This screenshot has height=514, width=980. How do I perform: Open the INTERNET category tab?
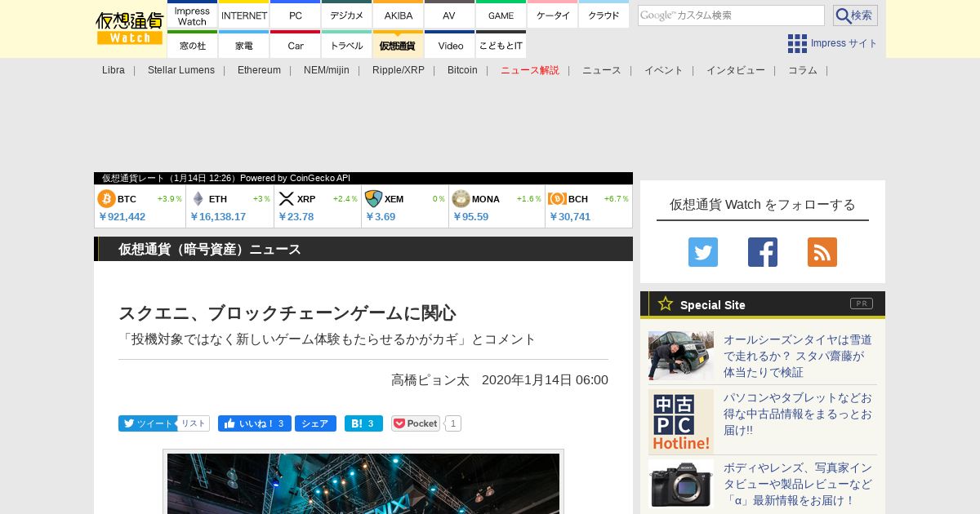pos(244,16)
